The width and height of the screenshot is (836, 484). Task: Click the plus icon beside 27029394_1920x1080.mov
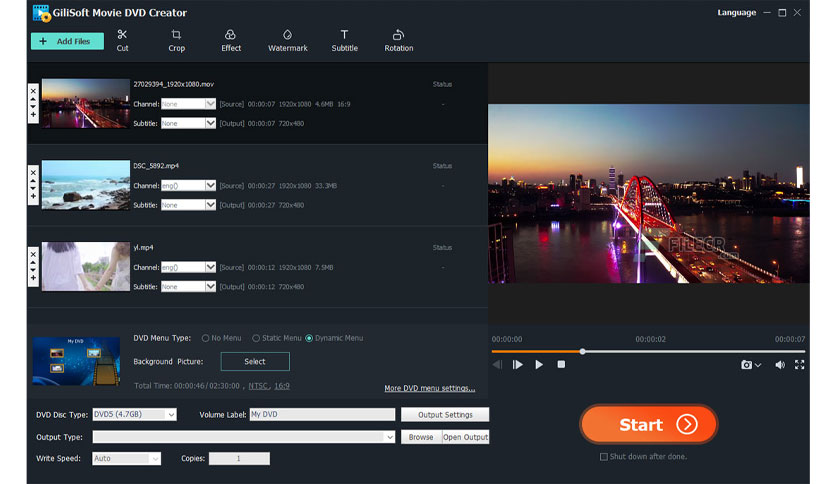coord(33,115)
